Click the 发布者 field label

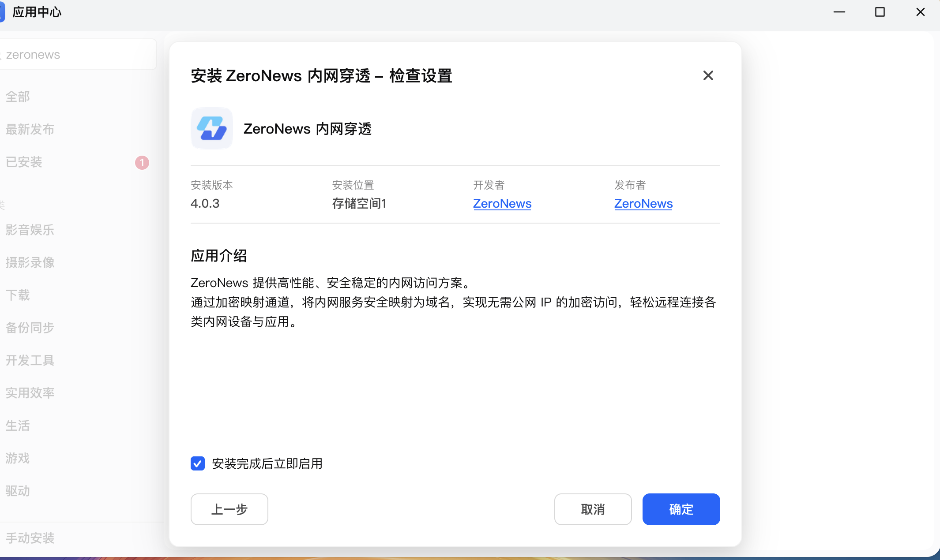coord(630,185)
